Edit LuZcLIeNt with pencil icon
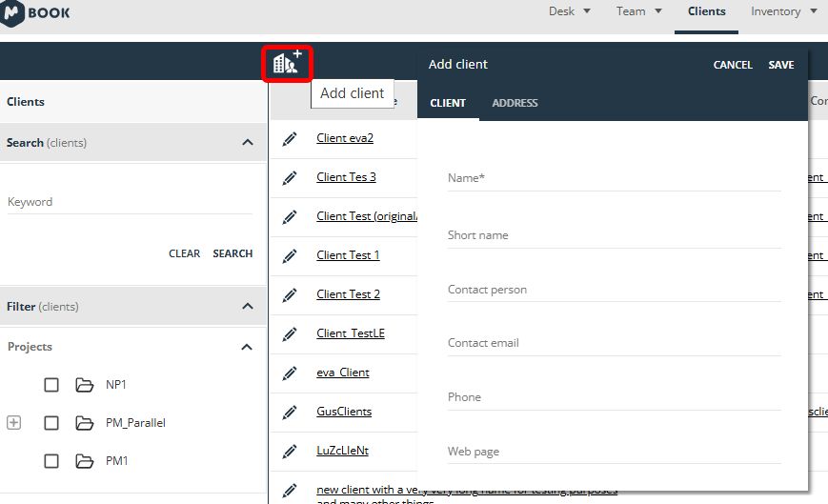828x504 pixels. [x=290, y=452]
